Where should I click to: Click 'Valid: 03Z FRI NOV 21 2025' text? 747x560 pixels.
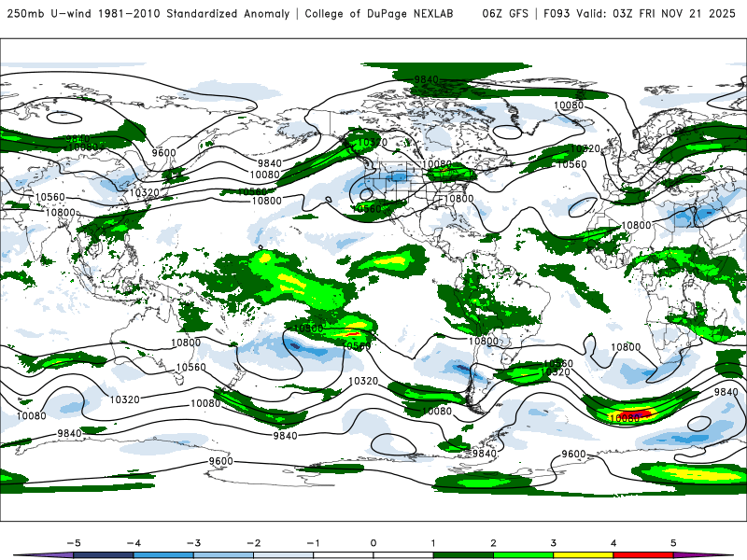pyautogui.click(x=655, y=13)
